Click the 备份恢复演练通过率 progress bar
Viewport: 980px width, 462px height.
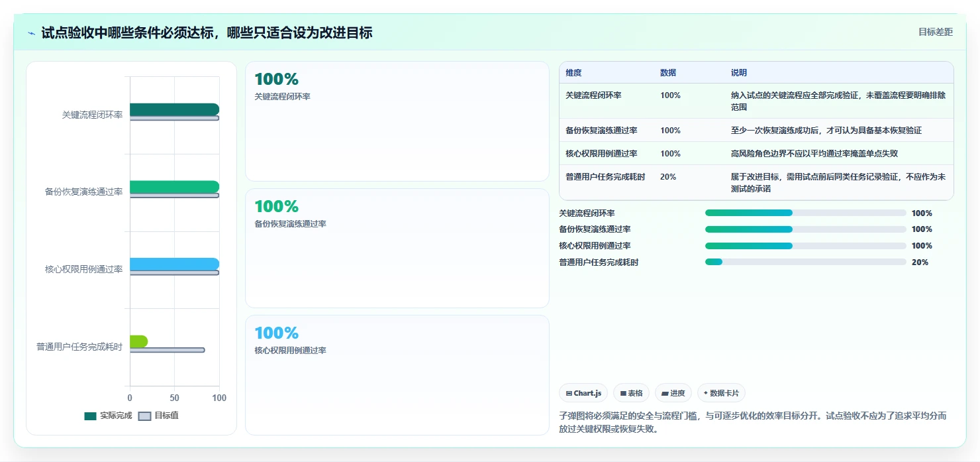(x=806, y=229)
